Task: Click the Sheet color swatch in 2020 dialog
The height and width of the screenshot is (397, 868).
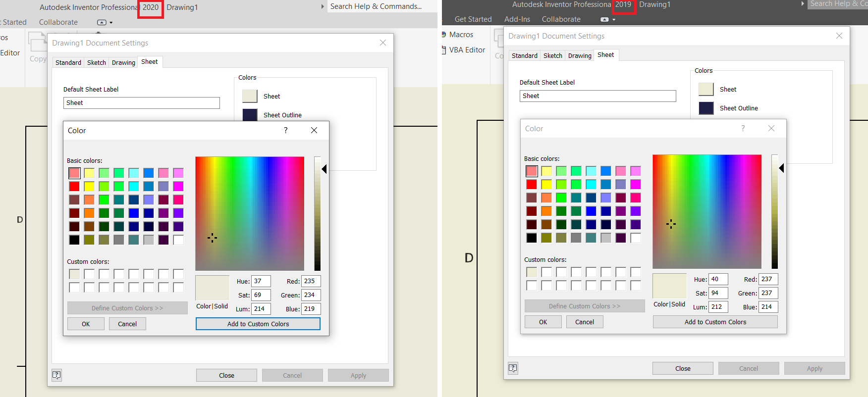Action: click(250, 96)
